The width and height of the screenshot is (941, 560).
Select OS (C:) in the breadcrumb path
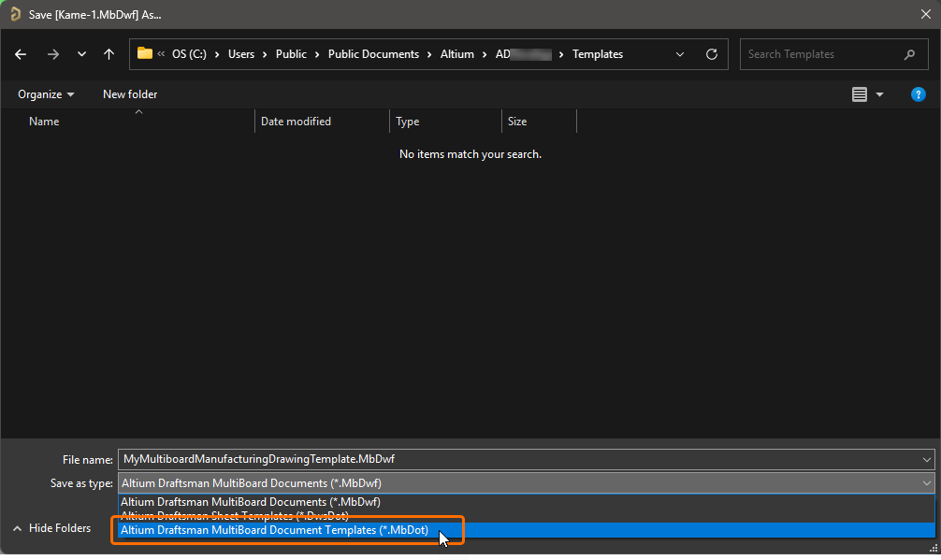pyautogui.click(x=189, y=54)
